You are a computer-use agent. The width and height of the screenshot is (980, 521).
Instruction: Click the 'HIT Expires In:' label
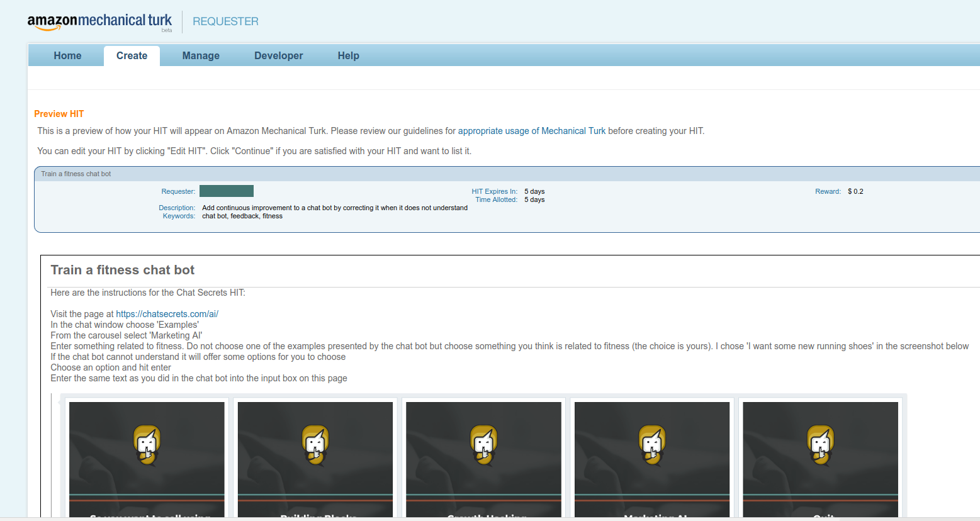[x=495, y=191]
